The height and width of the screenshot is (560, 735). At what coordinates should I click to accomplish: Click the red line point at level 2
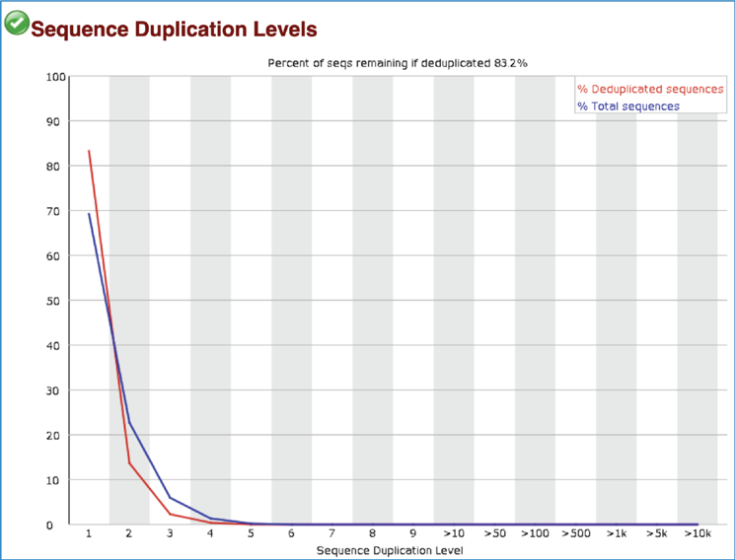(x=129, y=463)
